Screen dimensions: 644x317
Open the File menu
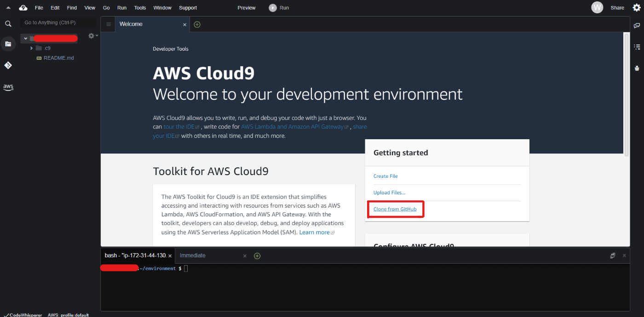39,8
